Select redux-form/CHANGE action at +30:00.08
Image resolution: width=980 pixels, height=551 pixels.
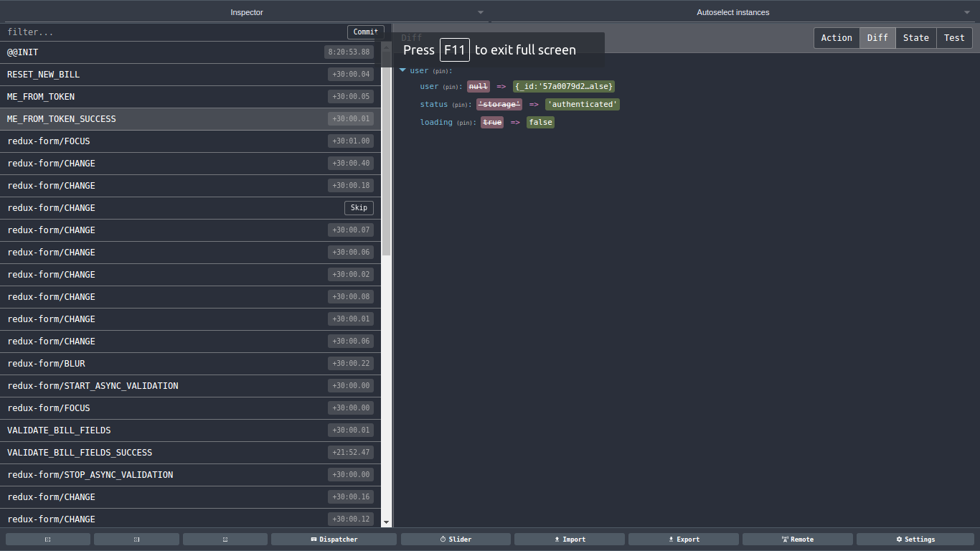[190, 297]
